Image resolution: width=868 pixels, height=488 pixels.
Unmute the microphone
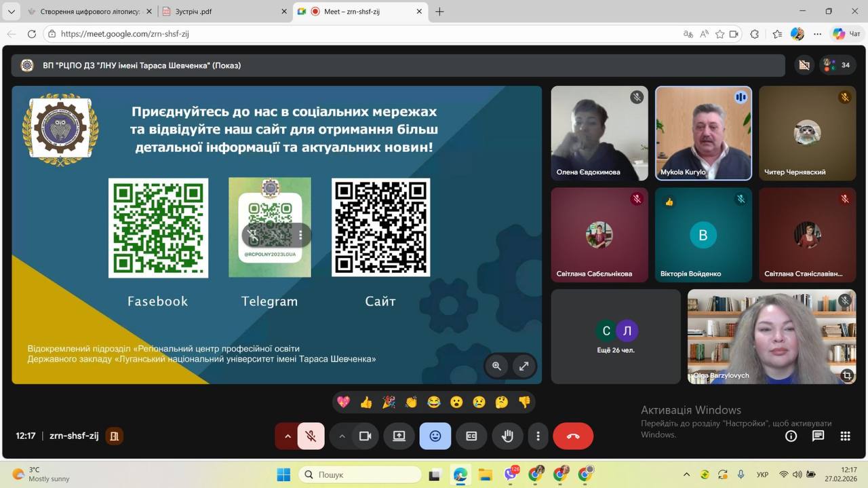coord(311,436)
